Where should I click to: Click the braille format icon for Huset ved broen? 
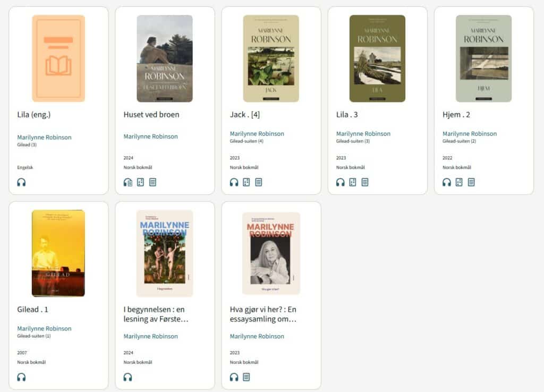pyautogui.click(x=140, y=182)
